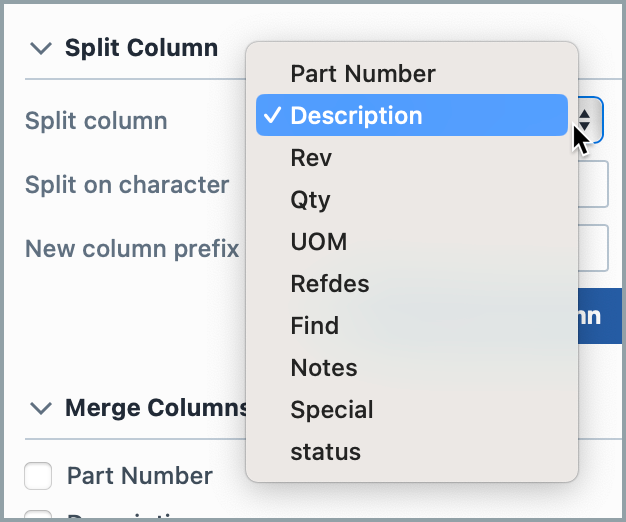
Task: Pick Rev from the column list
Action: point(412,158)
